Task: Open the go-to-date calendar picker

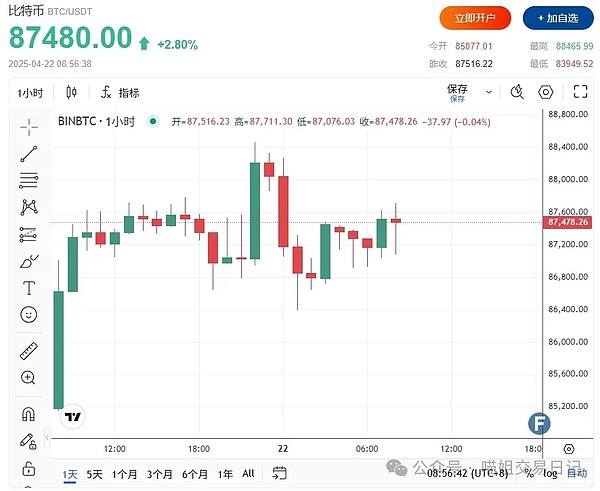Action: (x=279, y=473)
